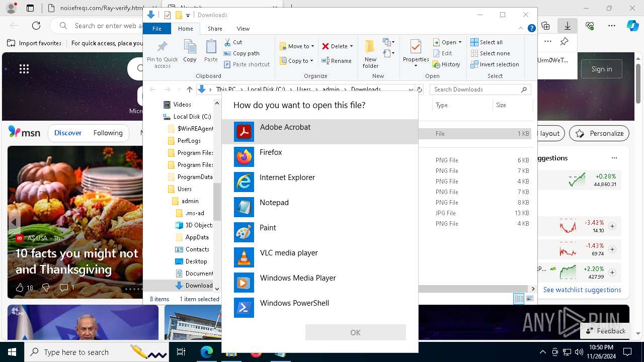
Task: Select Notepad to open the file
Action: tap(320, 207)
